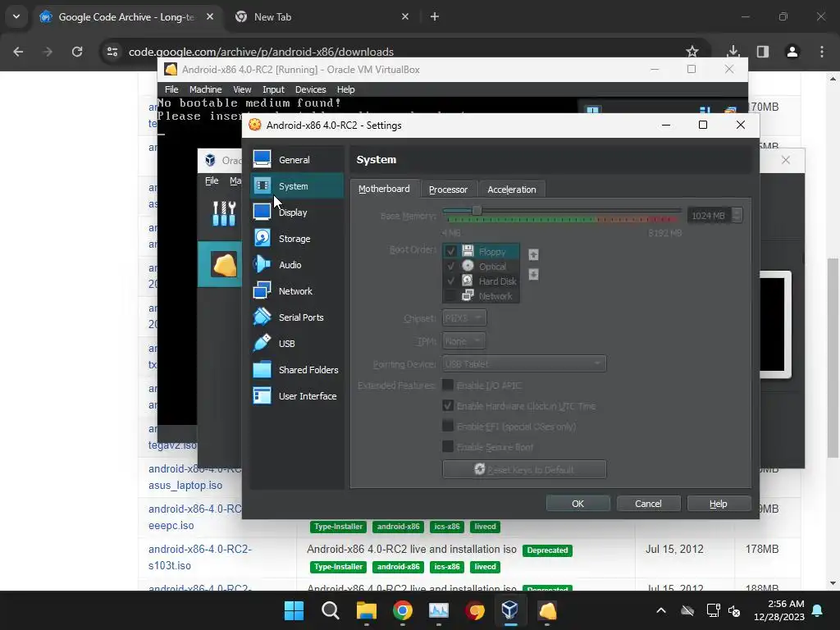Toggle Hardware Clock in UTC Time
The width and height of the screenshot is (840, 630).
[448, 405]
